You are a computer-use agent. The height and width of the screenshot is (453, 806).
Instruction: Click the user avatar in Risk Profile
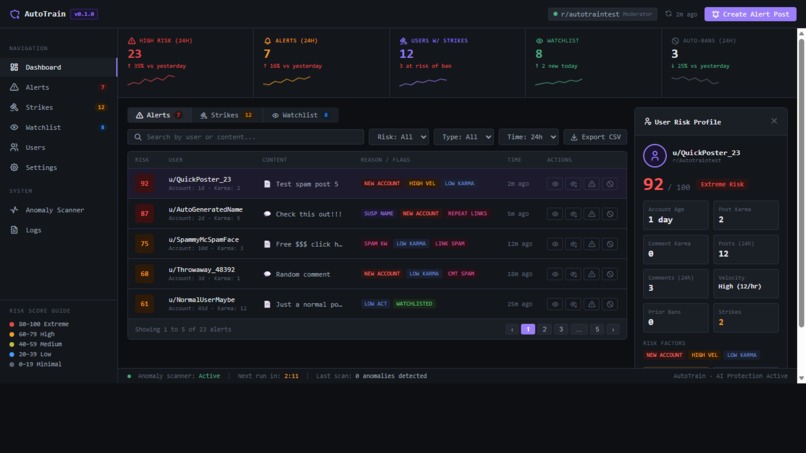point(655,156)
